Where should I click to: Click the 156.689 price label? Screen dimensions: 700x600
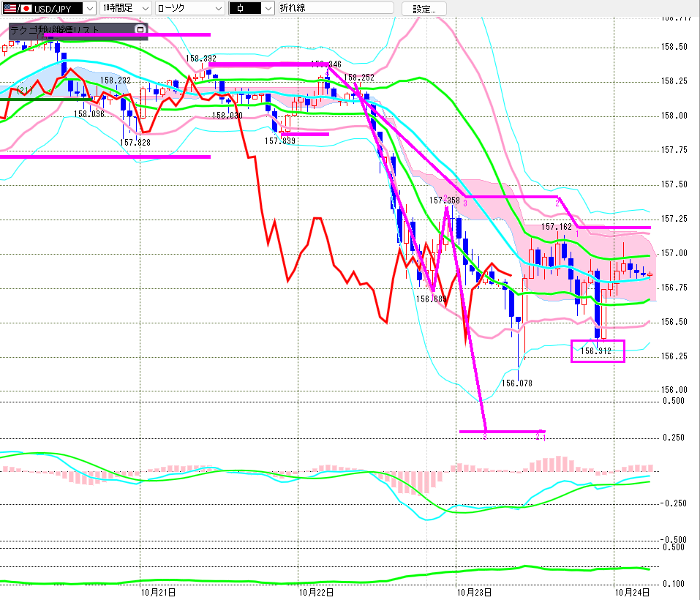click(432, 299)
